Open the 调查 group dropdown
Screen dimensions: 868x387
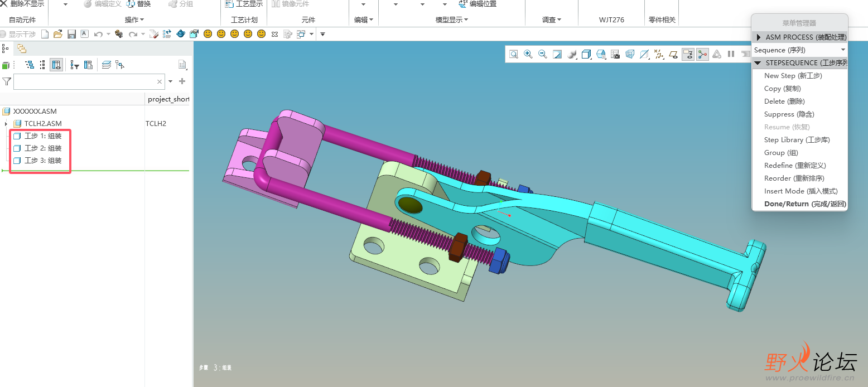point(552,20)
